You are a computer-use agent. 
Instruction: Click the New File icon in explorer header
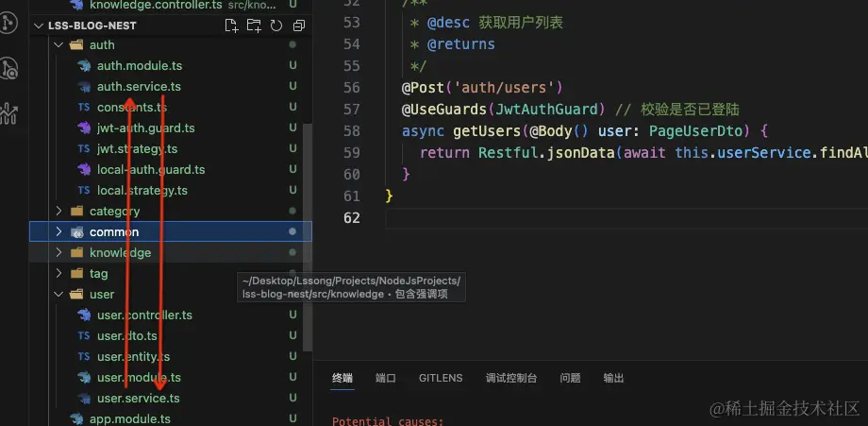[x=231, y=26]
